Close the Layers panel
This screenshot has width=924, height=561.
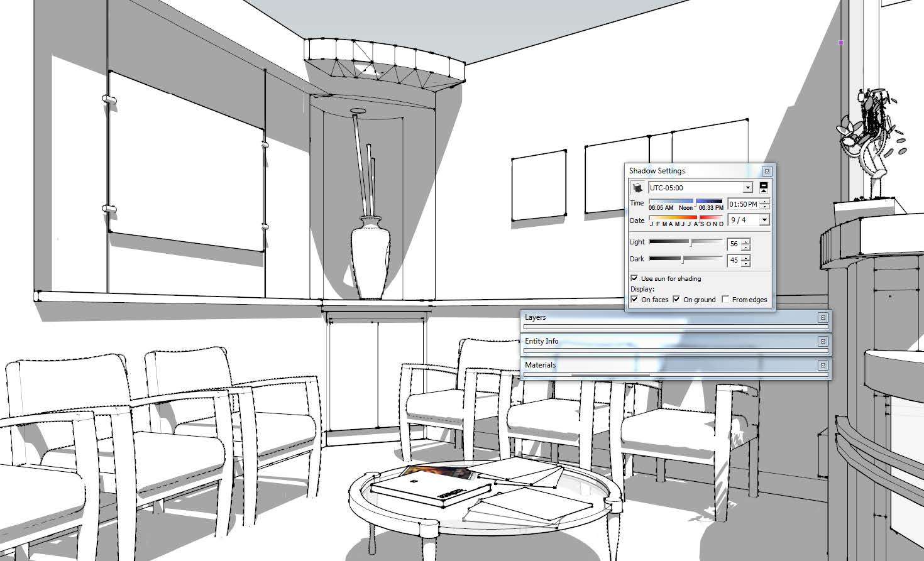pos(822,318)
